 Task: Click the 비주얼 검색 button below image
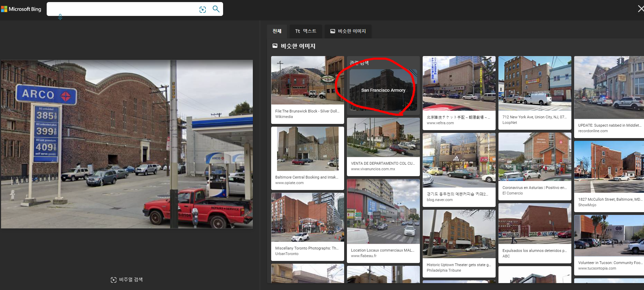(x=127, y=280)
